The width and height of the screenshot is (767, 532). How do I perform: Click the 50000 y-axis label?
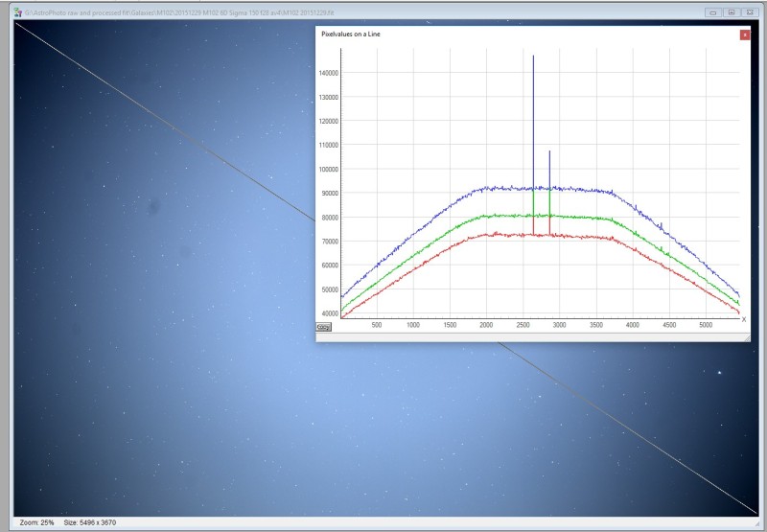tap(330, 289)
